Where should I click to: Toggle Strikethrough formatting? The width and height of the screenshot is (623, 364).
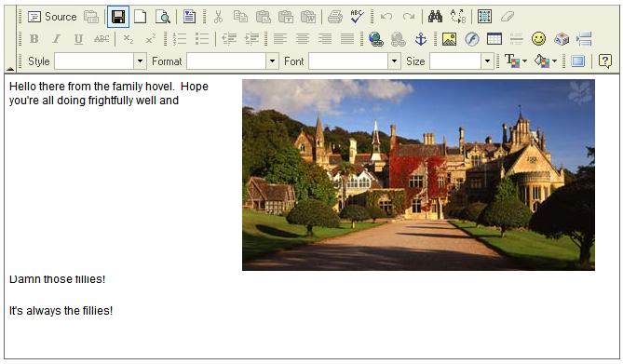(x=102, y=39)
